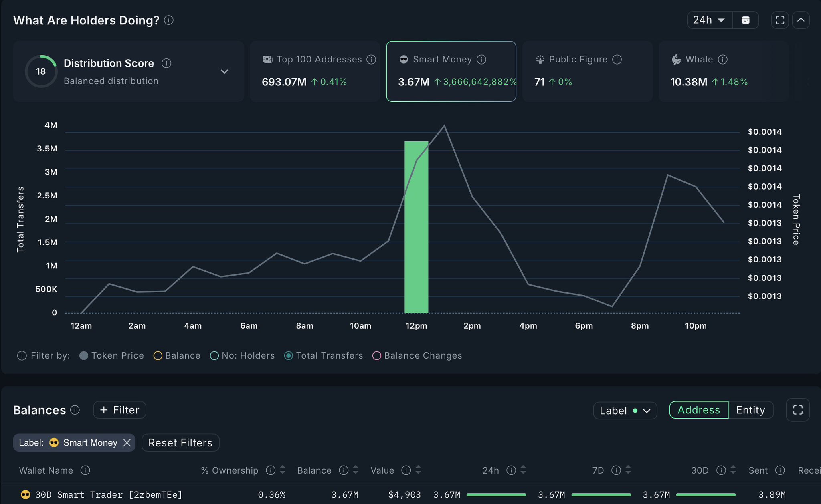The height and width of the screenshot is (504, 821).
Task: Click the Reset Filters button
Action: (180, 443)
